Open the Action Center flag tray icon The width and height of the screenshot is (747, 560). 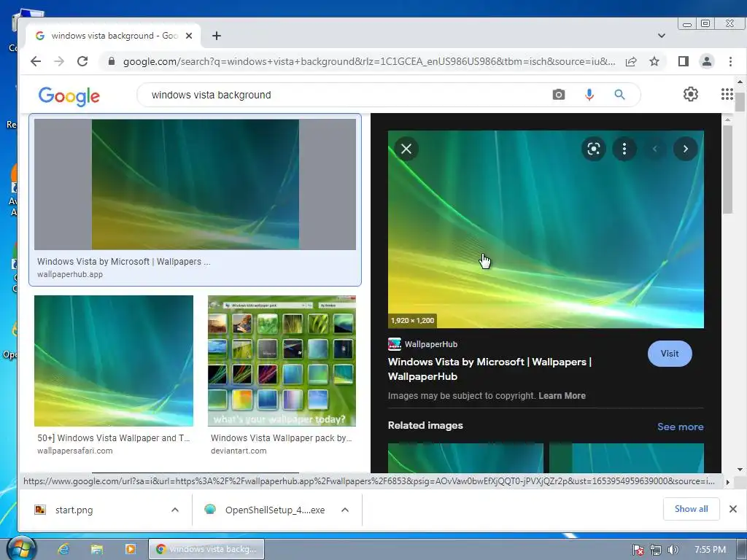tap(638, 550)
